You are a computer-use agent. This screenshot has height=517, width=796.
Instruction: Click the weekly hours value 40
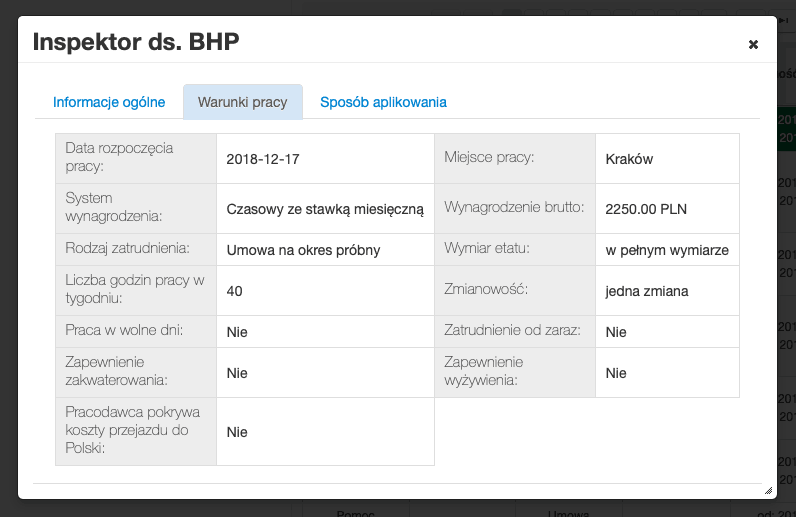[235, 291]
